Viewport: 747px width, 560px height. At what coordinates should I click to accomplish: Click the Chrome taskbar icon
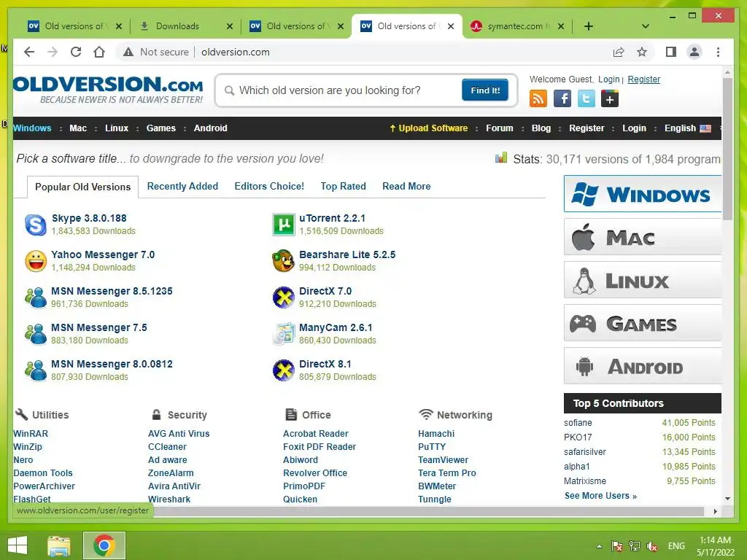click(x=104, y=545)
